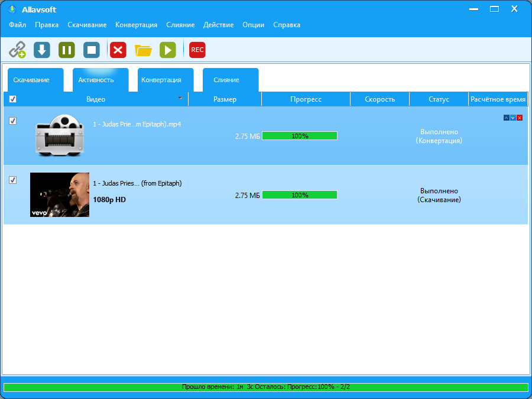
Task: Open the output folder icon
Action: [143, 50]
